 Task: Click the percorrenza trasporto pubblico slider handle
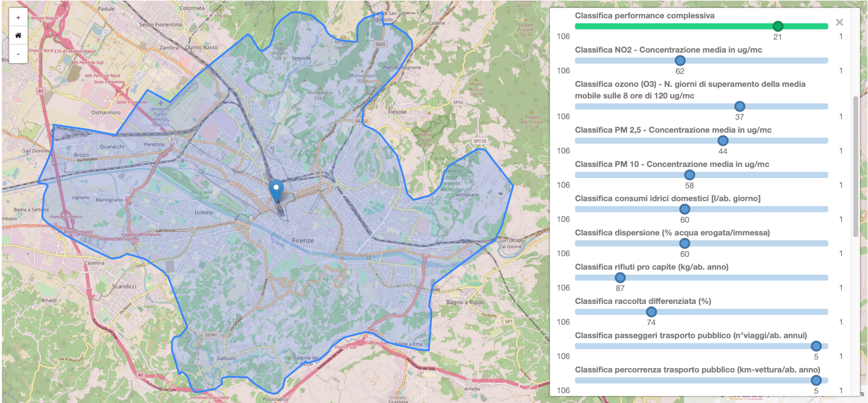tap(816, 381)
